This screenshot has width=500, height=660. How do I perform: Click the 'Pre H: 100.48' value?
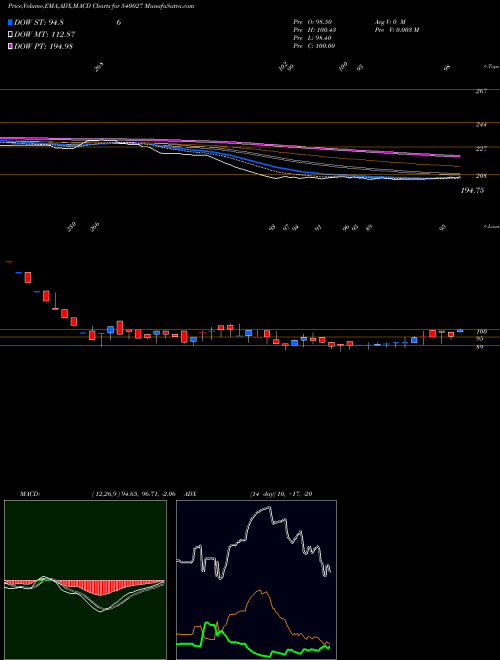tap(314, 30)
